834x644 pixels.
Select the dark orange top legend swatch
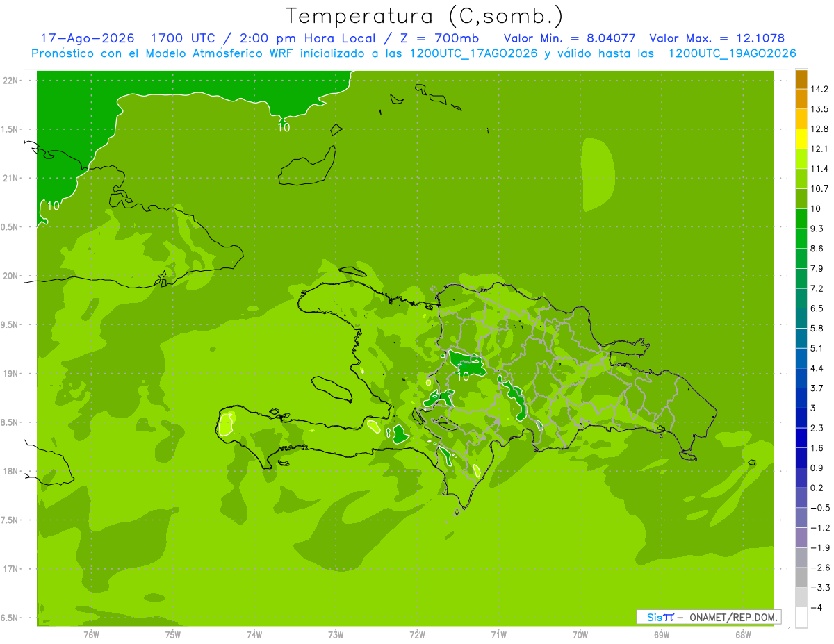[801, 79]
